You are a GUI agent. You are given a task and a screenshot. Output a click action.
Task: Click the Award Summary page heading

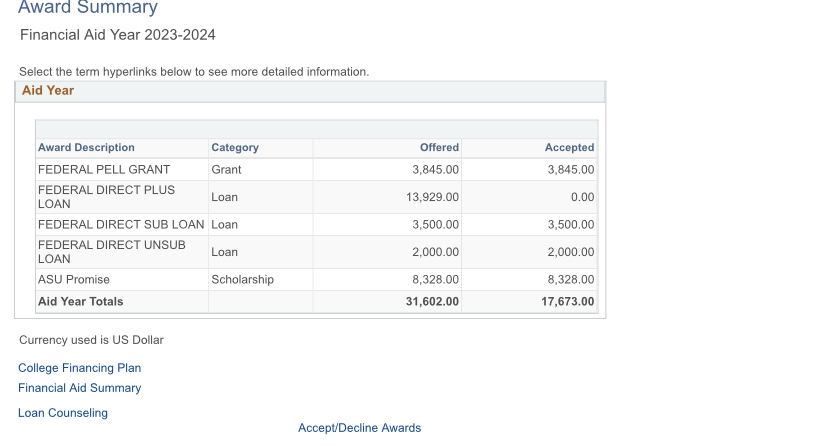[x=88, y=7]
